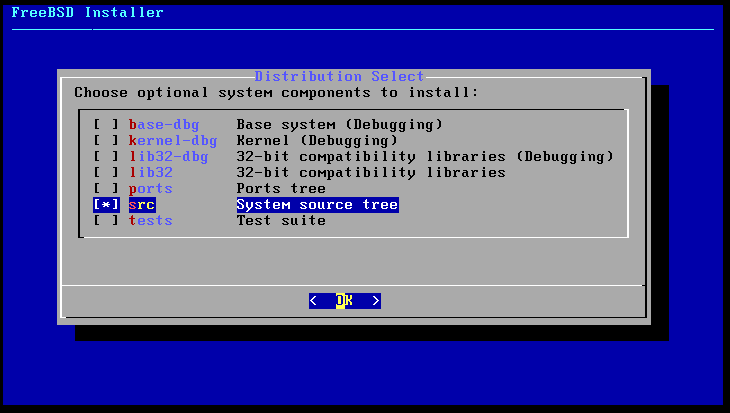Select the lib32-dbg component name

point(169,156)
